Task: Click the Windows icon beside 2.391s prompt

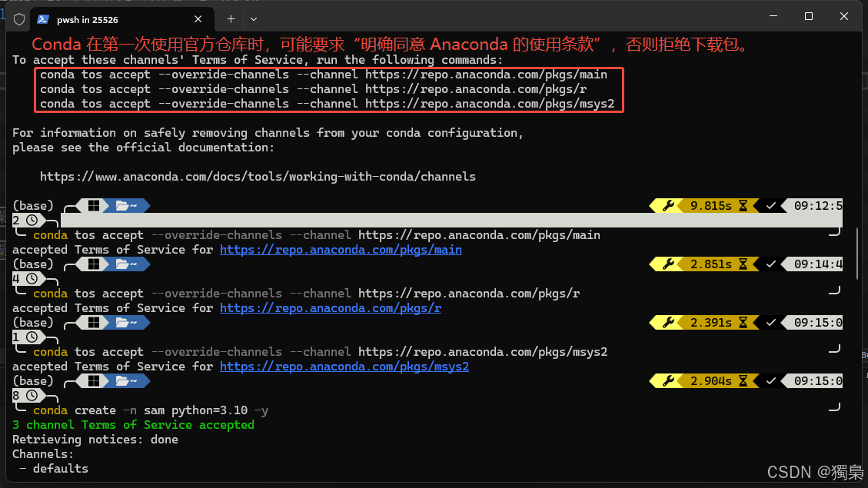Action: tap(94, 323)
